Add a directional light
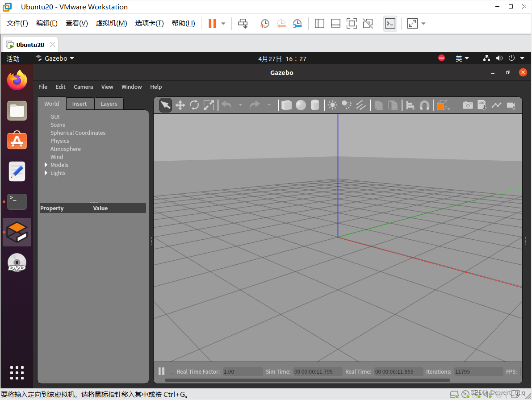Screen dimensions: 532x400 coord(360,105)
